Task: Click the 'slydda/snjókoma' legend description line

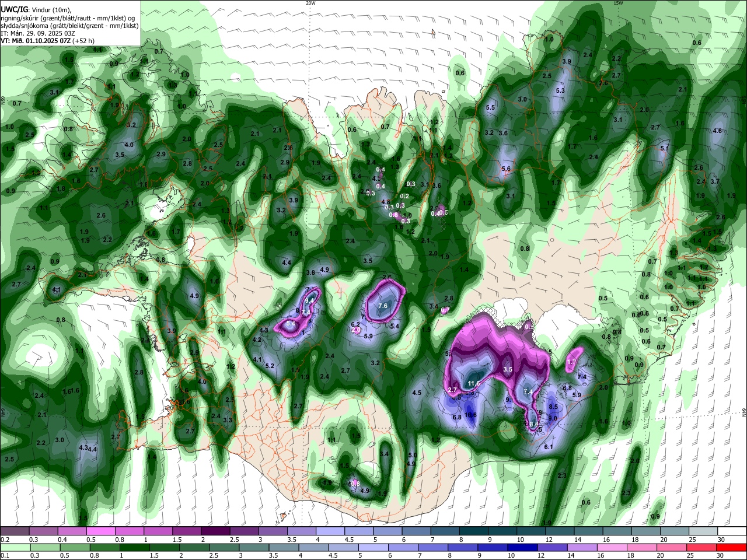Action: tap(69, 26)
